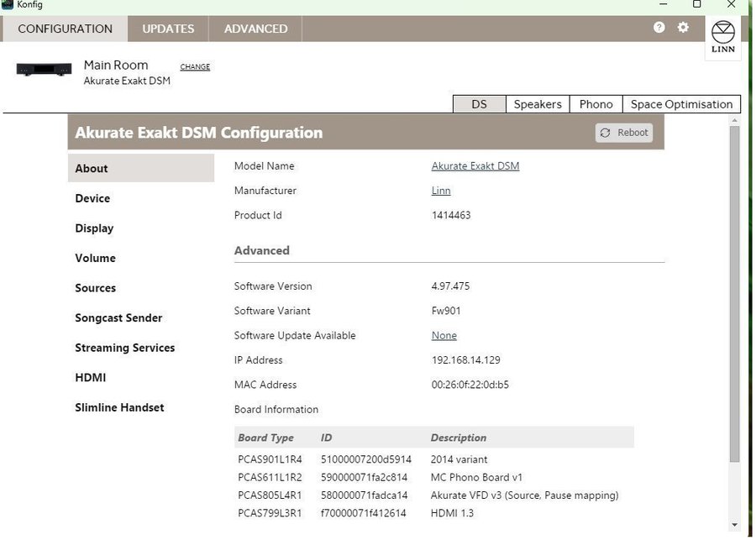Switch to the Updates tab
This screenshot has width=756, height=545.
(x=168, y=29)
